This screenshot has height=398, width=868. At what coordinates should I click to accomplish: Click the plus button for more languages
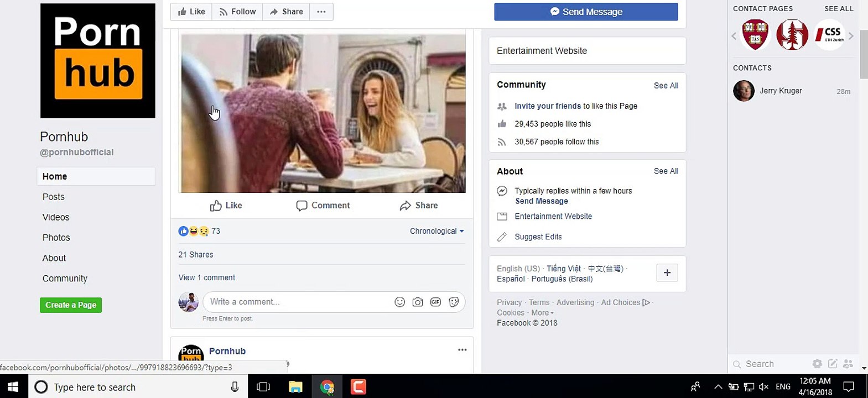(667, 273)
